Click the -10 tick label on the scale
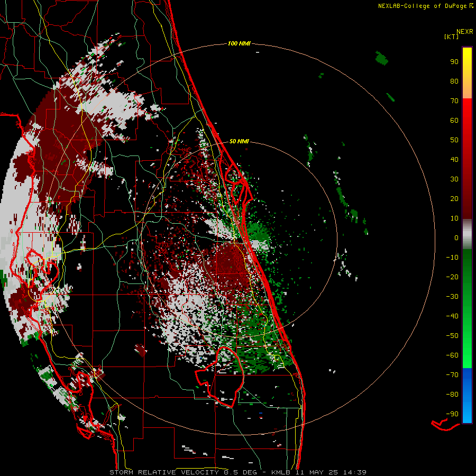This screenshot has height=476, width=476. point(452,258)
